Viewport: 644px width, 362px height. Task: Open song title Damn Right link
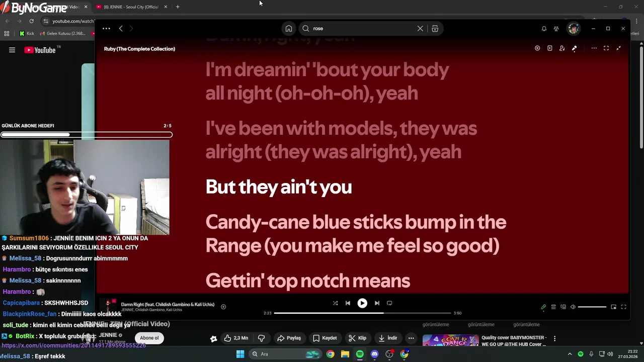pos(168,304)
